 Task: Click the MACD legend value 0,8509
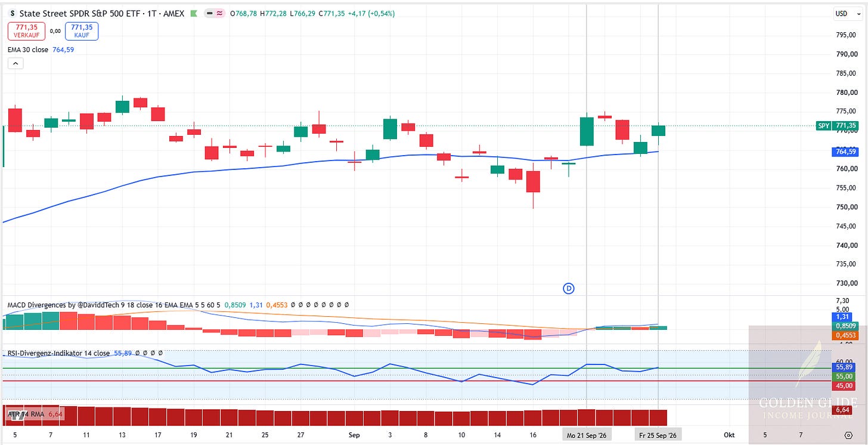235,305
